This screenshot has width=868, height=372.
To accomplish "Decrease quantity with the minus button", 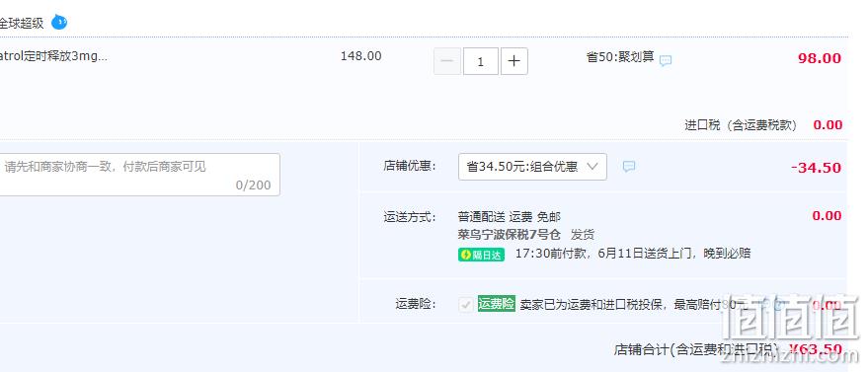I will (447, 61).
